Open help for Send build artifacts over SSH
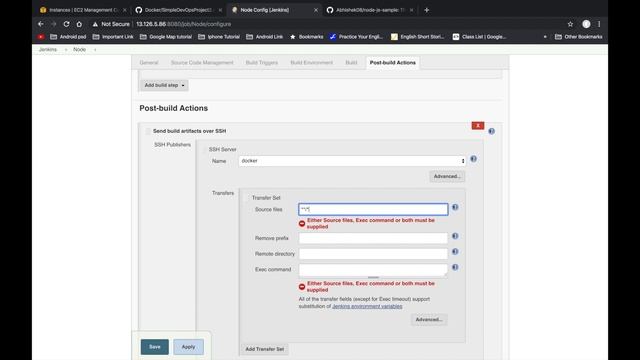 tap(491, 131)
